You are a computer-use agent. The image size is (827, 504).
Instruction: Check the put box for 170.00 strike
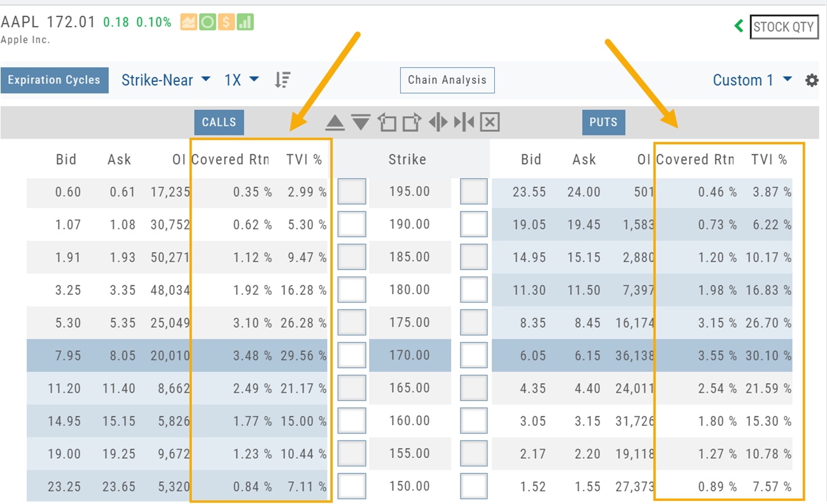(x=473, y=355)
